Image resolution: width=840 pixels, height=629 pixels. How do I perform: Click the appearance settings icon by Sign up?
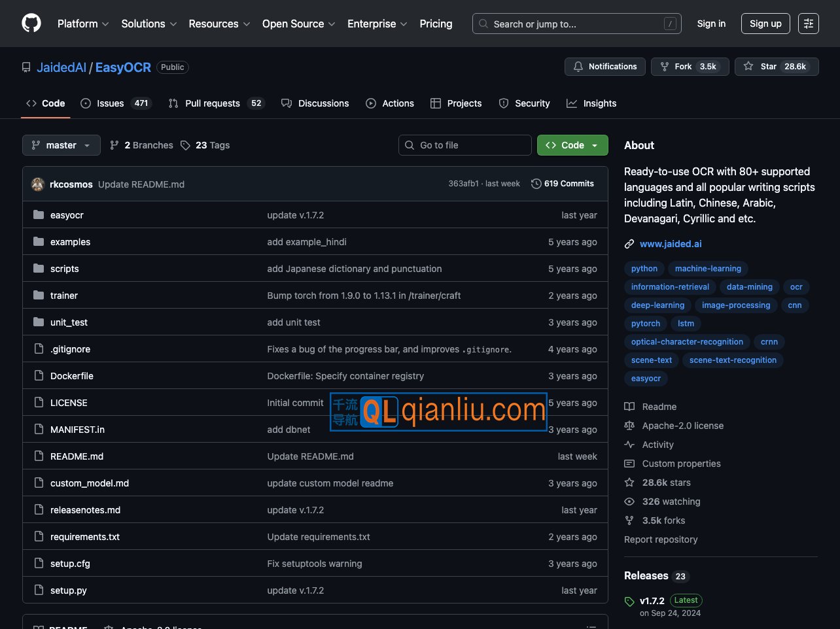click(809, 24)
